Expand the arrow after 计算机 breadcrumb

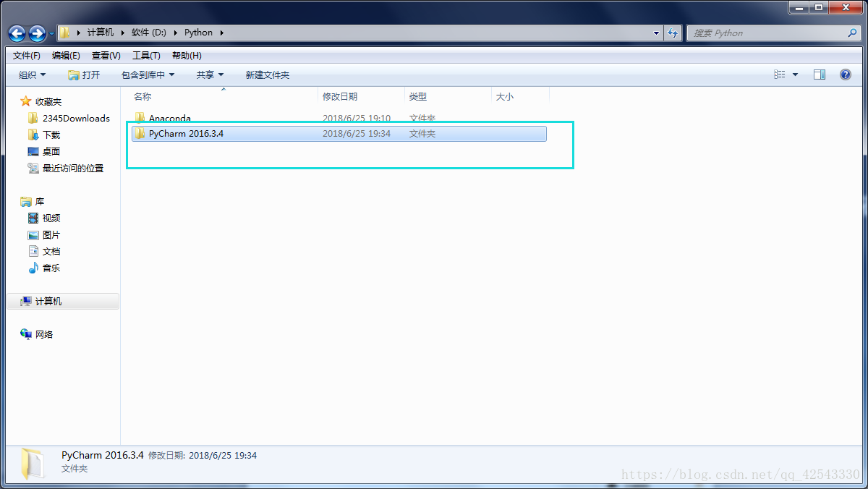point(122,33)
